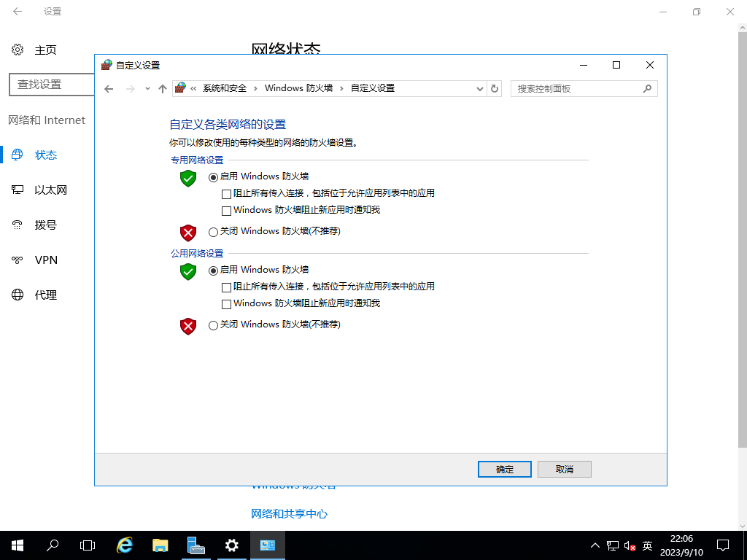Select 系统和安全 breadcrumb
This screenshot has width=747, height=560.
tap(225, 88)
